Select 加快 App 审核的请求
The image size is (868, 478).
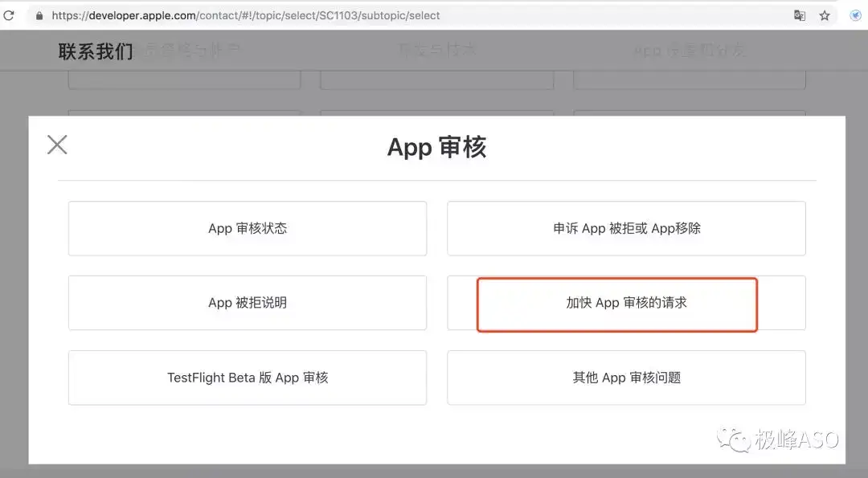pyautogui.click(x=626, y=303)
